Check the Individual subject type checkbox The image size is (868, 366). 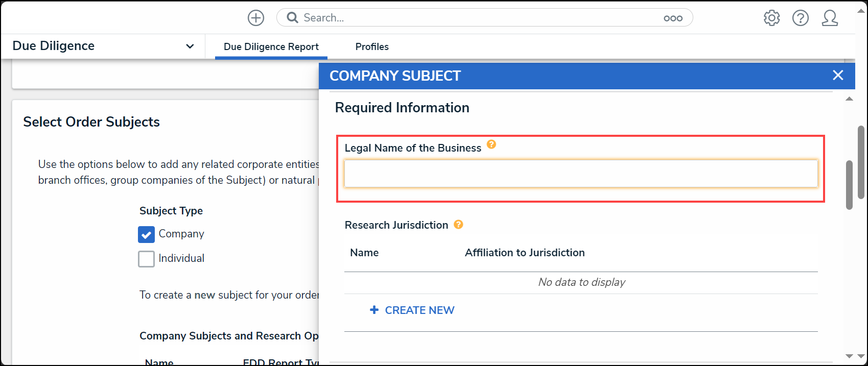(146, 259)
